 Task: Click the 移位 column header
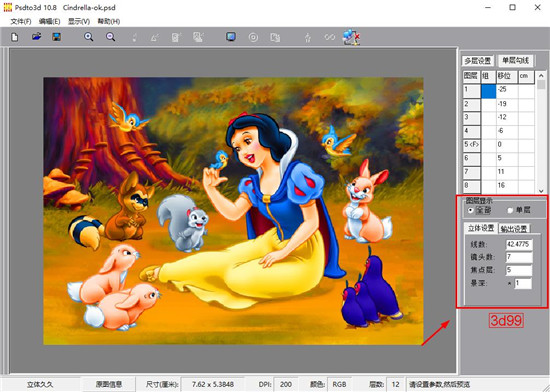[507, 76]
